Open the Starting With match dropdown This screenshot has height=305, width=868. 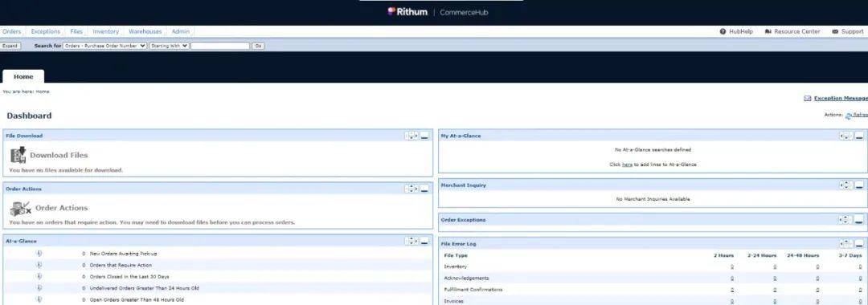pos(169,46)
